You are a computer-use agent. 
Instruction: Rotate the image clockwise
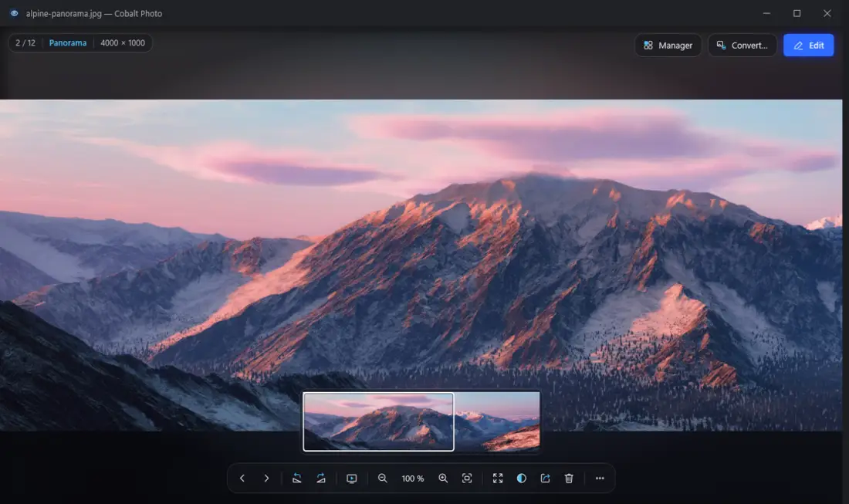(x=320, y=478)
